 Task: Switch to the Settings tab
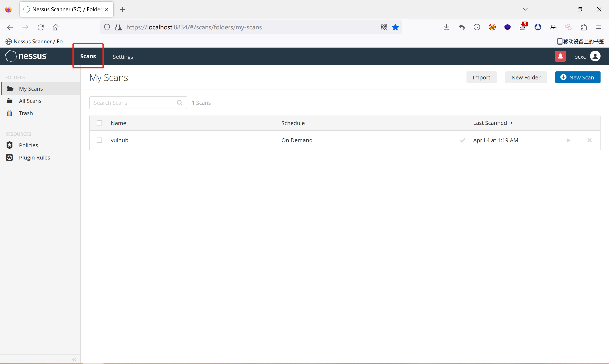click(x=123, y=57)
